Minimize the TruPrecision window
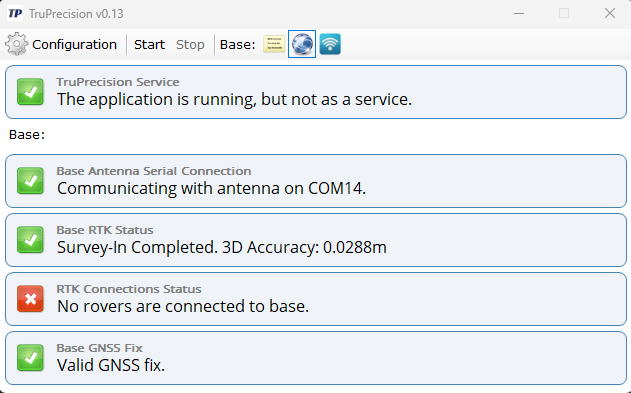The height and width of the screenshot is (393, 631). [x=519, y=13]
